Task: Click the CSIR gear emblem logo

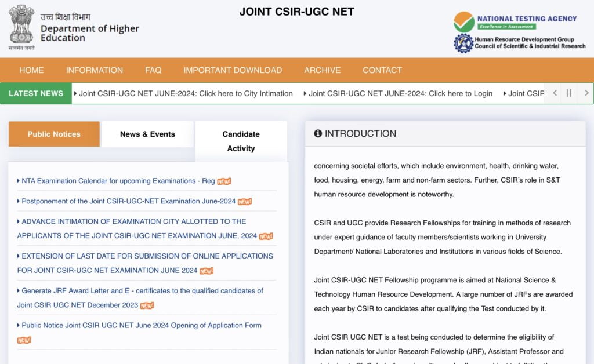Action: click(463, 43)
